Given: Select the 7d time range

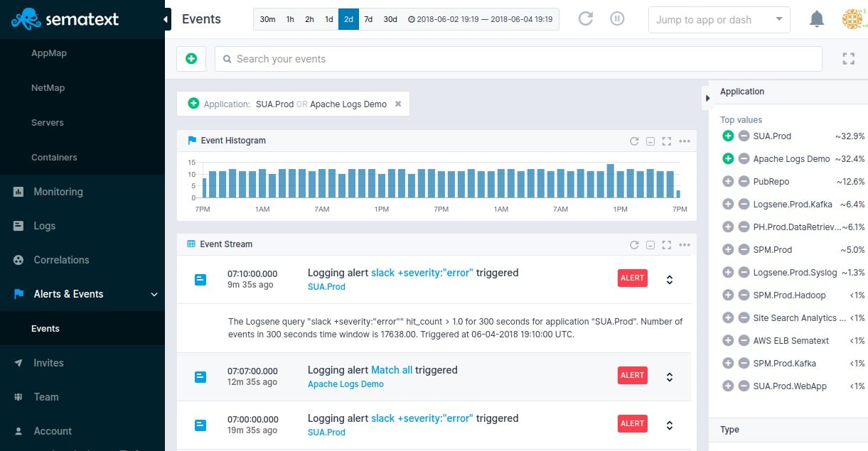Looking at the screenshot, I should [x=368, y=19].
